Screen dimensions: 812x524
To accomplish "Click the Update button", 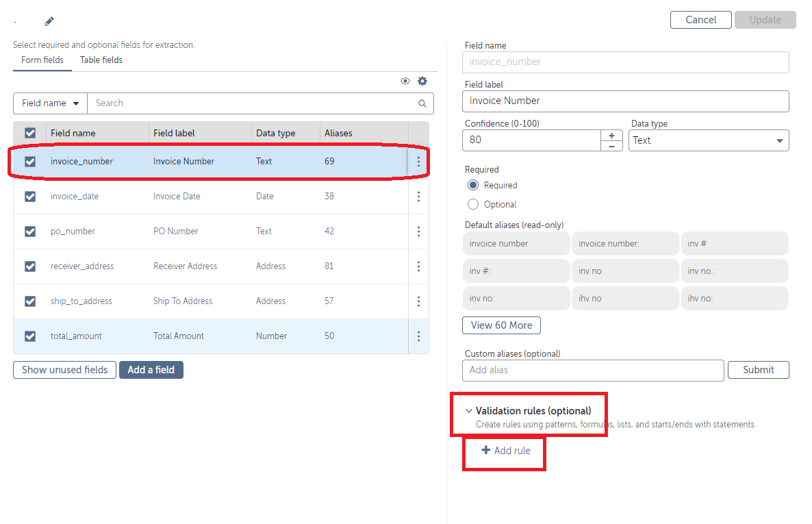I will tap(765, 20).
